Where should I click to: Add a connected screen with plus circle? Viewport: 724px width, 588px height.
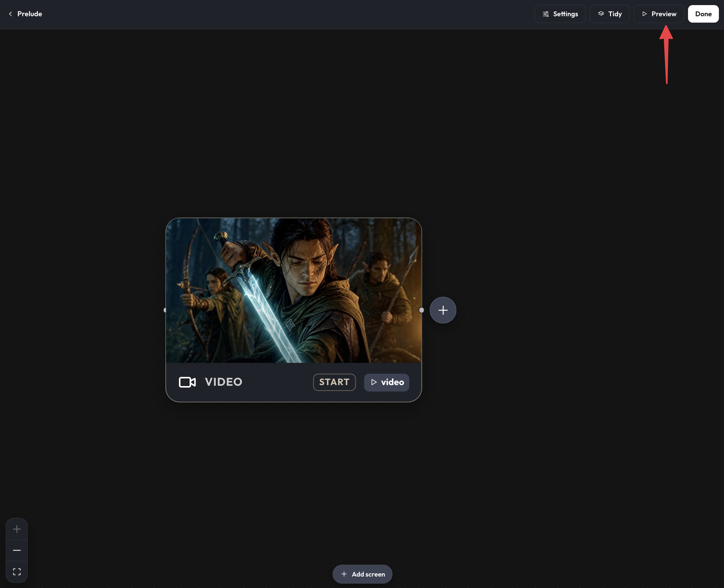coord(443,310)
